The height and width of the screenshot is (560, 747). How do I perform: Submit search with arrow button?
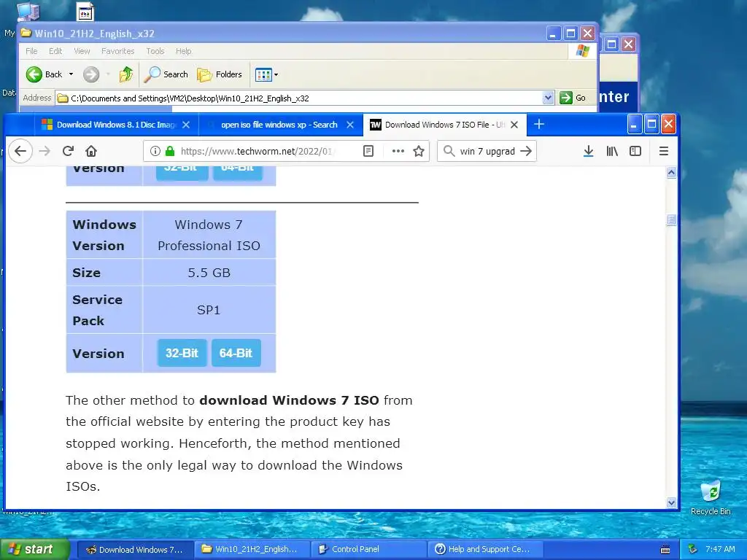526,151
